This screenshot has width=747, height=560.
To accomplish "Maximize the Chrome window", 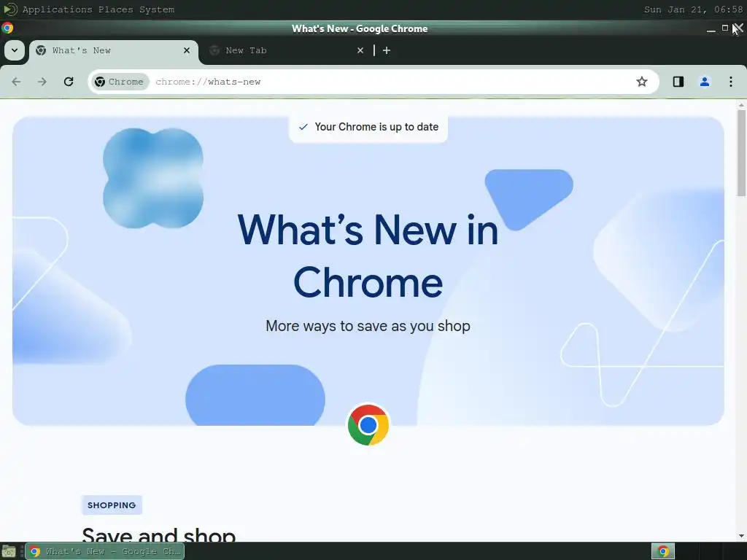I will point(724,28).
